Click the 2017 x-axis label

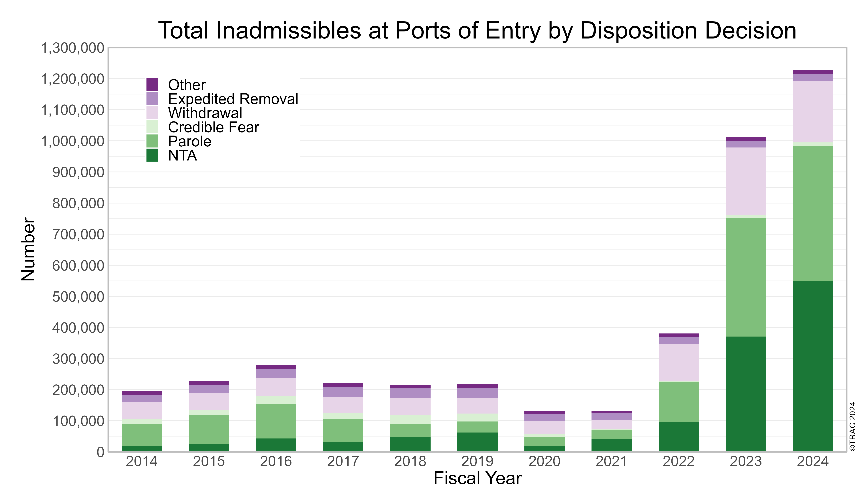(x=343, y=461)
